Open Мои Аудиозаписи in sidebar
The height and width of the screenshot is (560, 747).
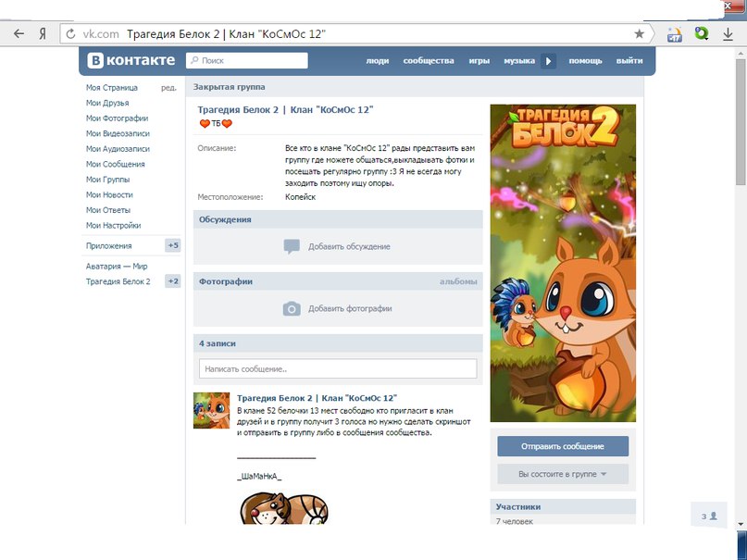pyautogui.click(x=118, y=149)
